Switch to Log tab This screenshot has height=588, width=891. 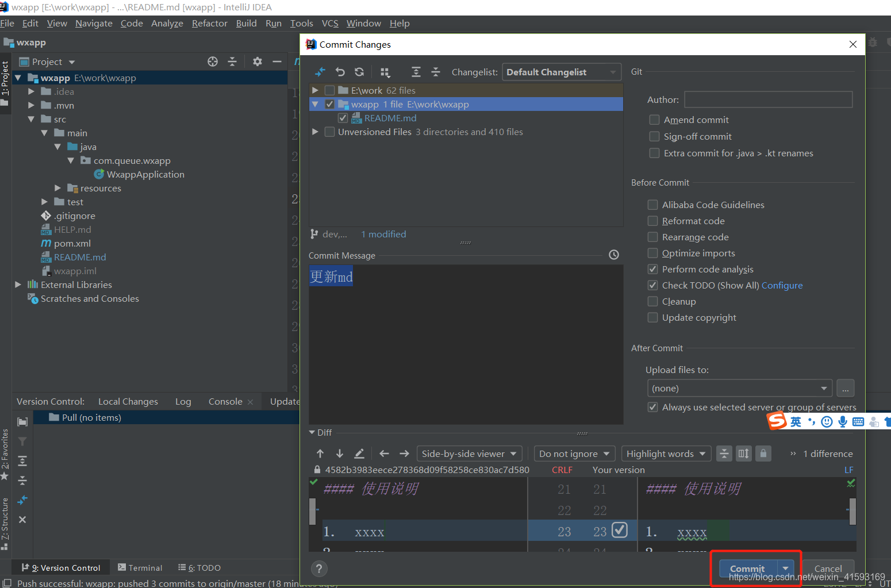pos(183,401)
